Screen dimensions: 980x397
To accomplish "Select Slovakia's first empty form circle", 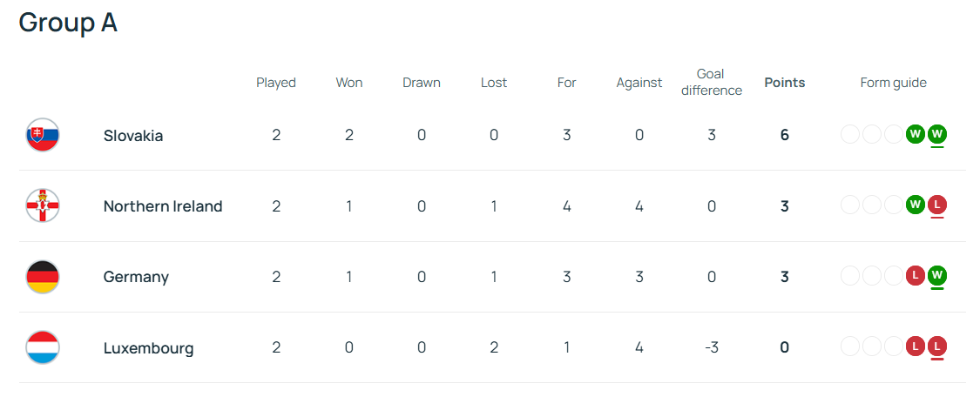I will [x=850, y=134].
